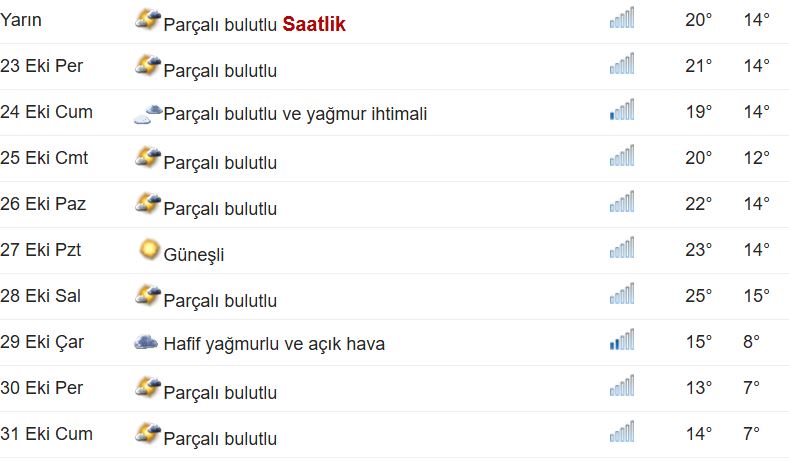Select the 30 Eki Per date label
Viewport: 789px width, 461px height.
(42, 388)
